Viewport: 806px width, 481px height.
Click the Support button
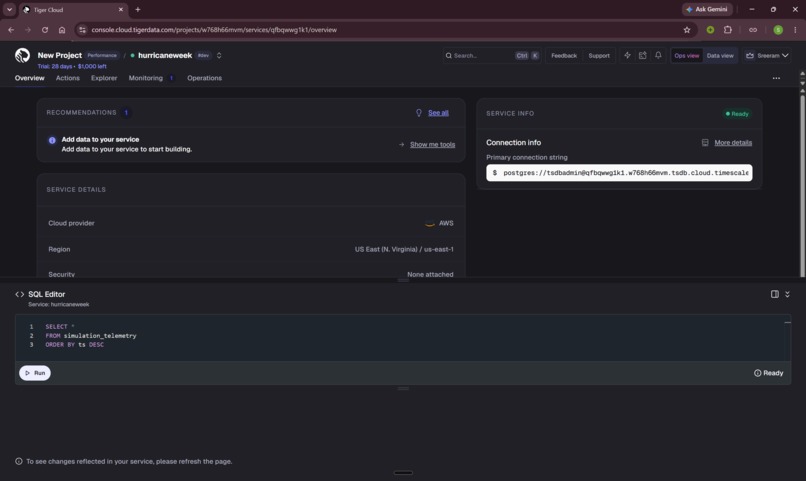(599, 56)
